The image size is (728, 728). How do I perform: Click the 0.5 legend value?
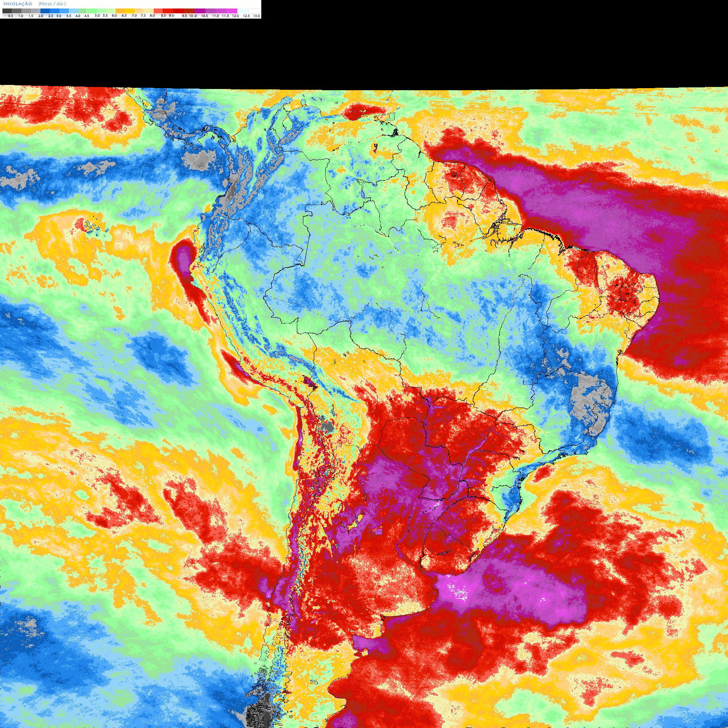pyautogui.click(x=11, y=16)
